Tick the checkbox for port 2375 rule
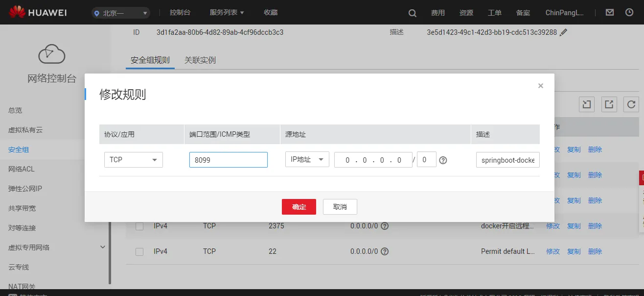Viewport: 644px width, 296px height. point(139,226)
